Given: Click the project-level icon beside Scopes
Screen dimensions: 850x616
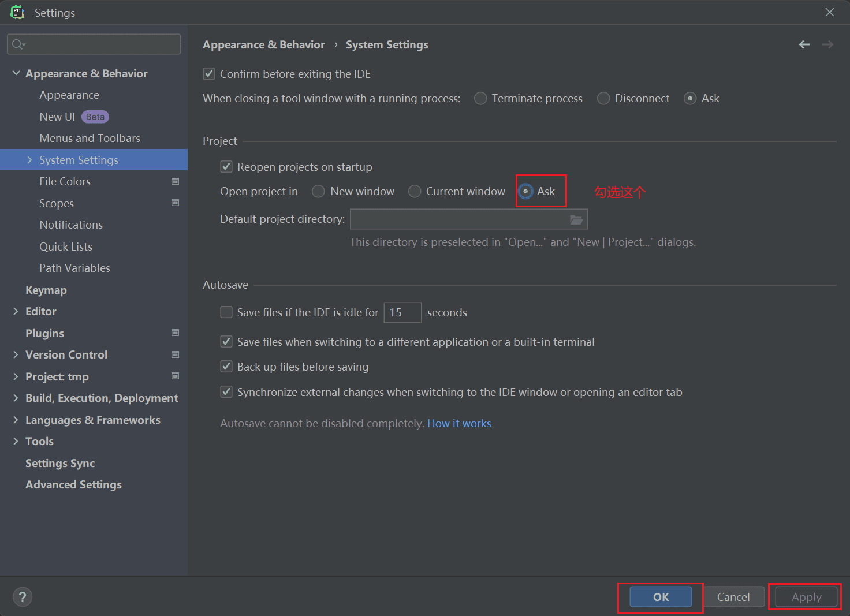Looking at the screenshot, I should click(176, 203).
